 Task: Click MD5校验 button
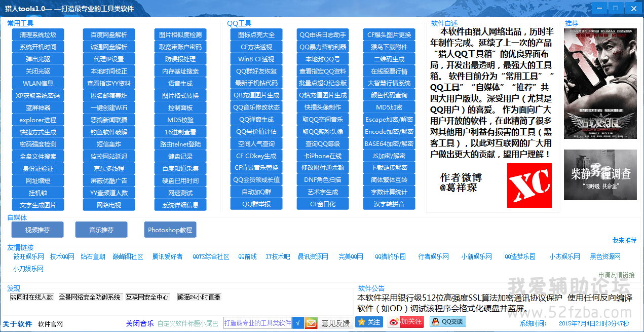pos(180,120)
